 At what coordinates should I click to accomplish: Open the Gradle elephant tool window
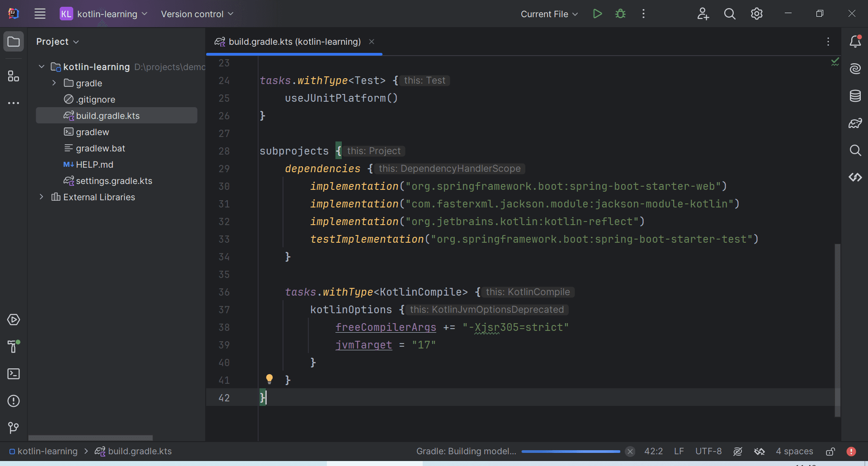[x=855, y=123]
